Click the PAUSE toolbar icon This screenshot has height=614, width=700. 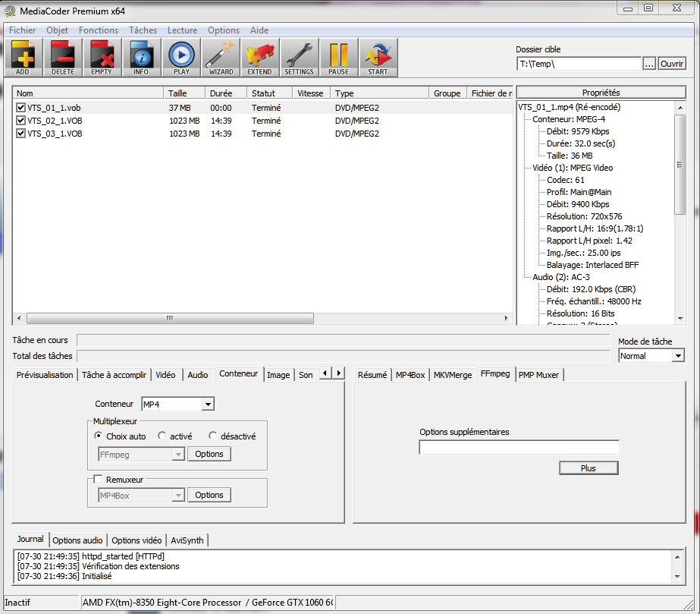[x=338, y=58]
